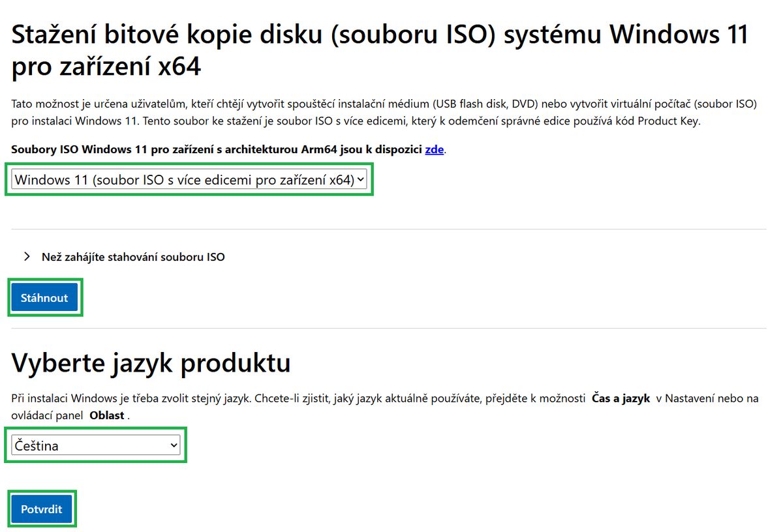Click the Stažení bitové kopie disku heading

click(x=380, y=50)
